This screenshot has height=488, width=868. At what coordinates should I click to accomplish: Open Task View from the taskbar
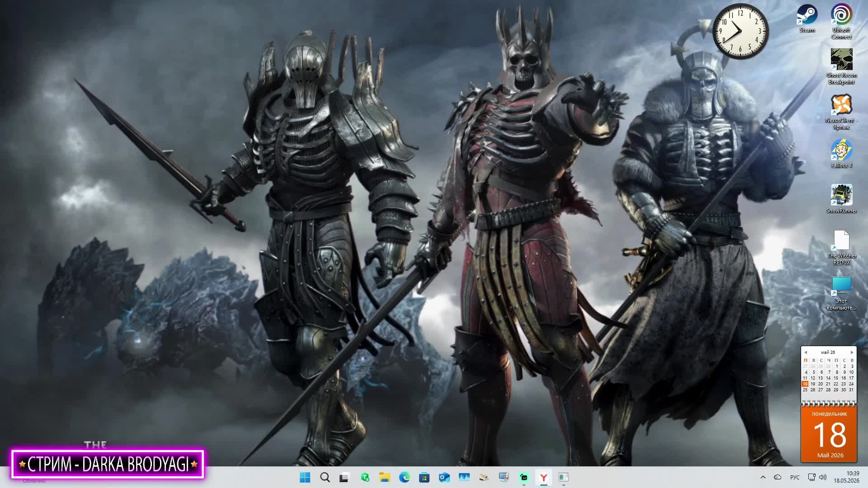click(x=344, y=477)
